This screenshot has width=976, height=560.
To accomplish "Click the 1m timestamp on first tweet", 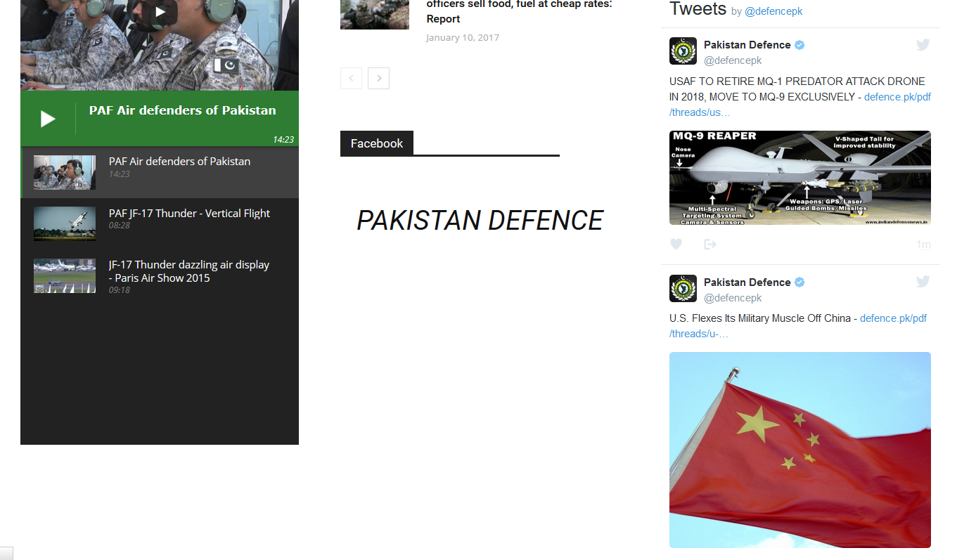I will [923, 245].
